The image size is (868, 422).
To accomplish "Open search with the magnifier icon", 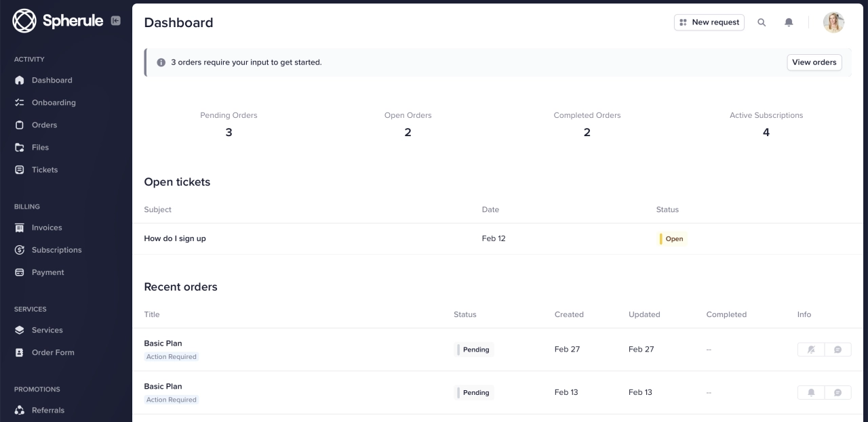I will [762, 22].
